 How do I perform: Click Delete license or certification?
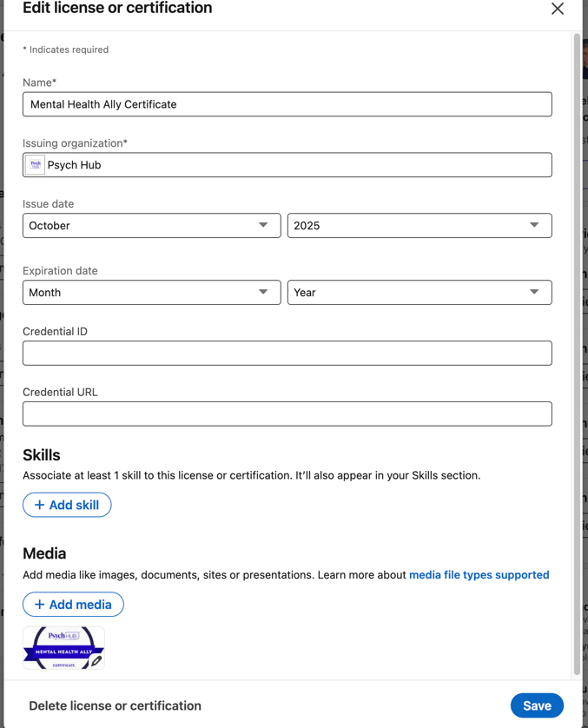(115, 706)
